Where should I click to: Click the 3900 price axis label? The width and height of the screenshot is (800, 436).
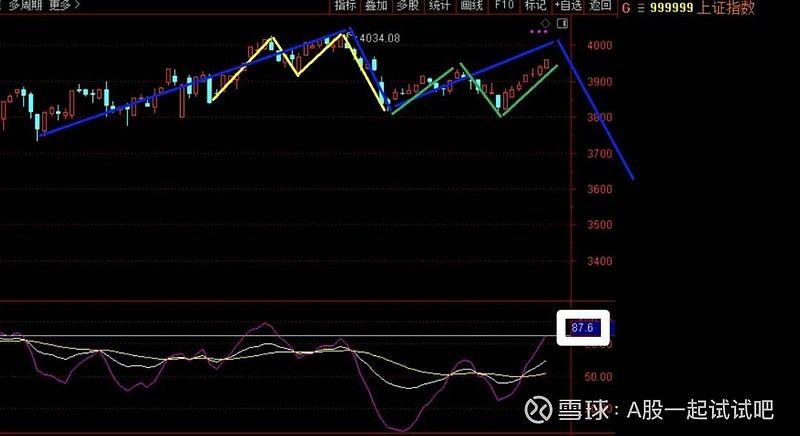[599, 82]
